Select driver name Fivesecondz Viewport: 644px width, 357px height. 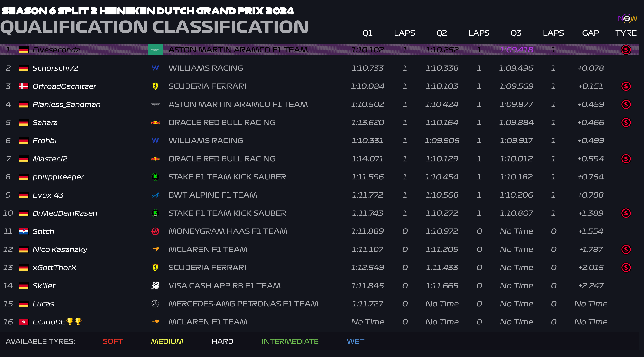pyautogui.click(x=56, y=50)
